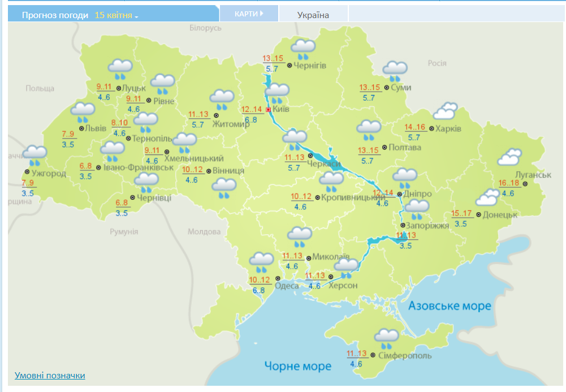Click the rain cloud icon above Кропивницький

click(x=331, y=182)
